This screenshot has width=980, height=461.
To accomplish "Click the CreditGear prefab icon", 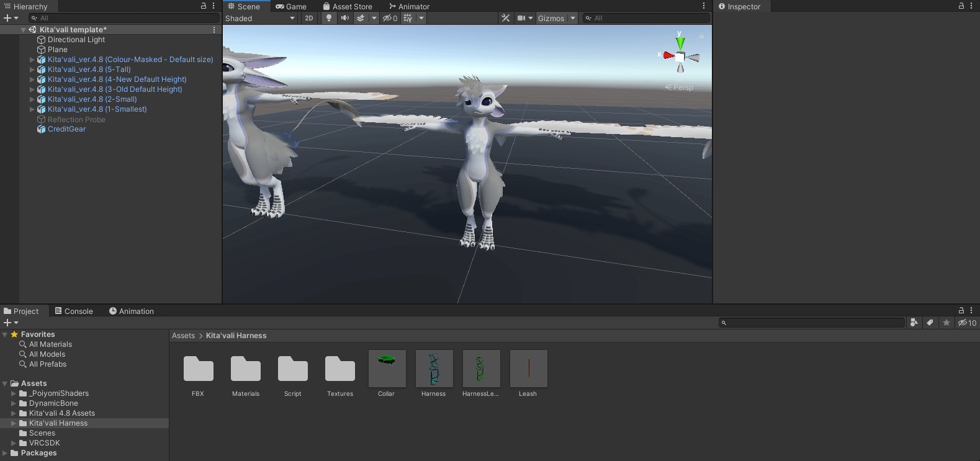I will point(42,129).
